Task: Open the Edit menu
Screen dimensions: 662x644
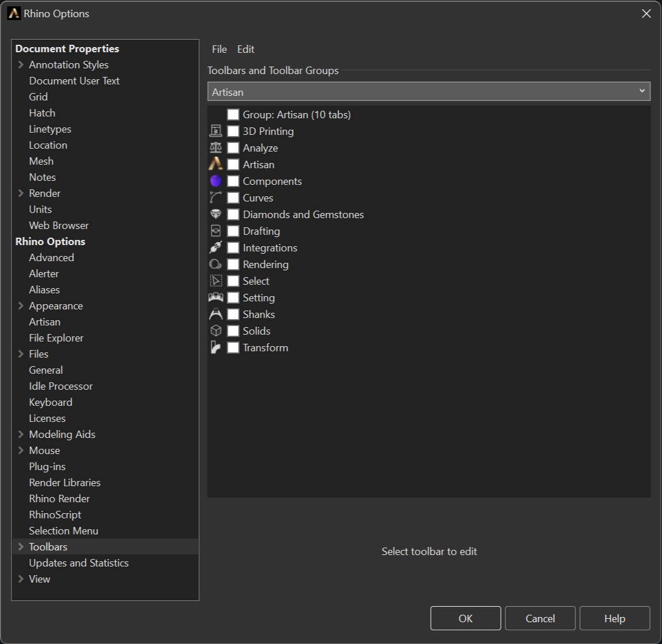Action: [x=246, y=49]
